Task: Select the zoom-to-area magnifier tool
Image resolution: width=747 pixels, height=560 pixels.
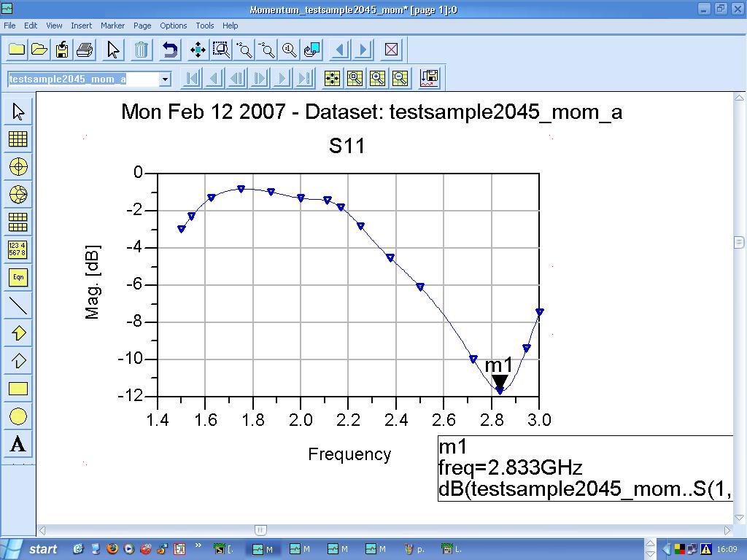Action: click(x=221, y=50)
